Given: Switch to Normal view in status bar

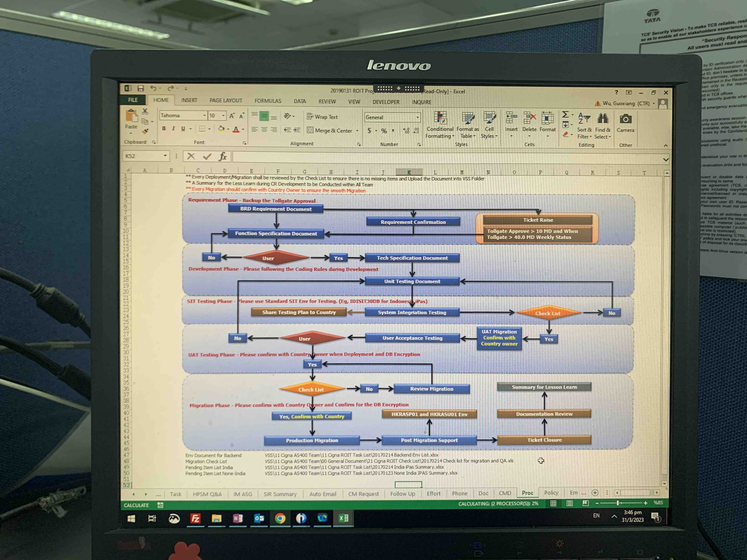Looking at the screenshot, I should 553,503.
